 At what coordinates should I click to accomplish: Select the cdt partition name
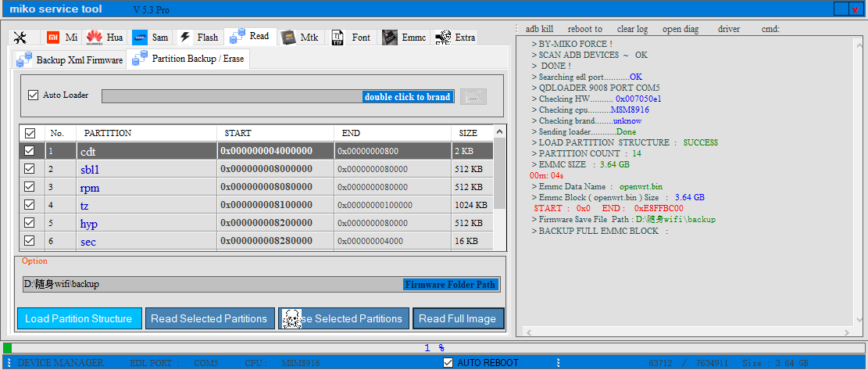(x=88, y=151)
